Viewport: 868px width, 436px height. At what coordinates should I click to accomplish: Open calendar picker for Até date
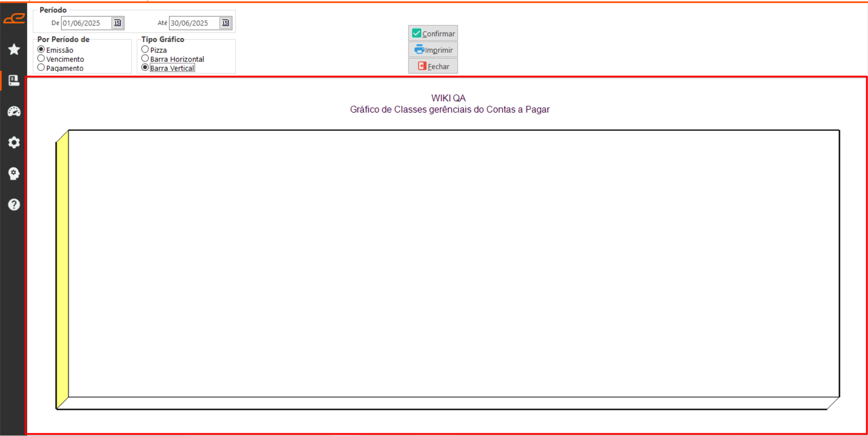225,23
